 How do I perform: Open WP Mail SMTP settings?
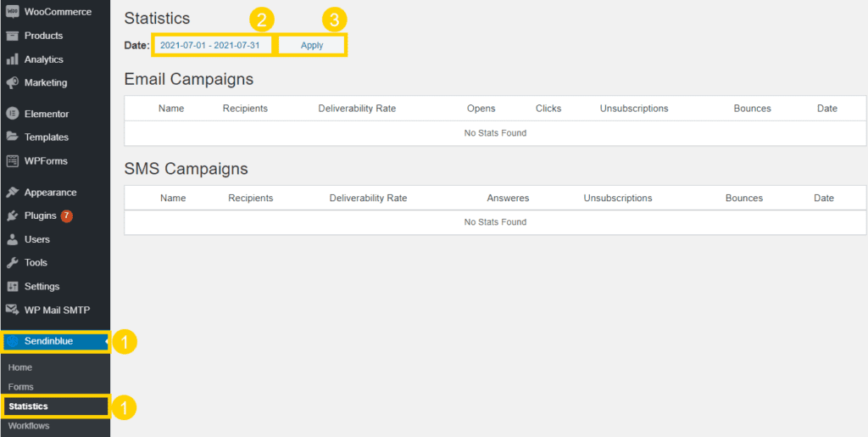coord(55,310)
